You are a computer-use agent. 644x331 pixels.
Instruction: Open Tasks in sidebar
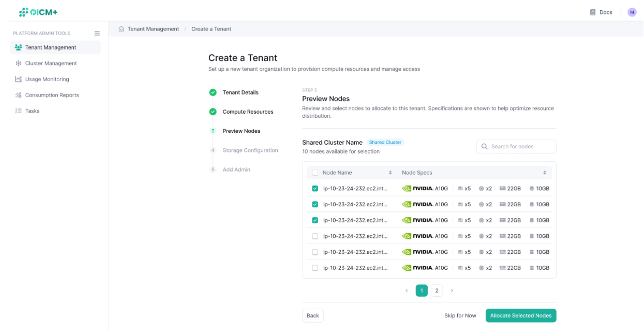[x=32, y=111]
